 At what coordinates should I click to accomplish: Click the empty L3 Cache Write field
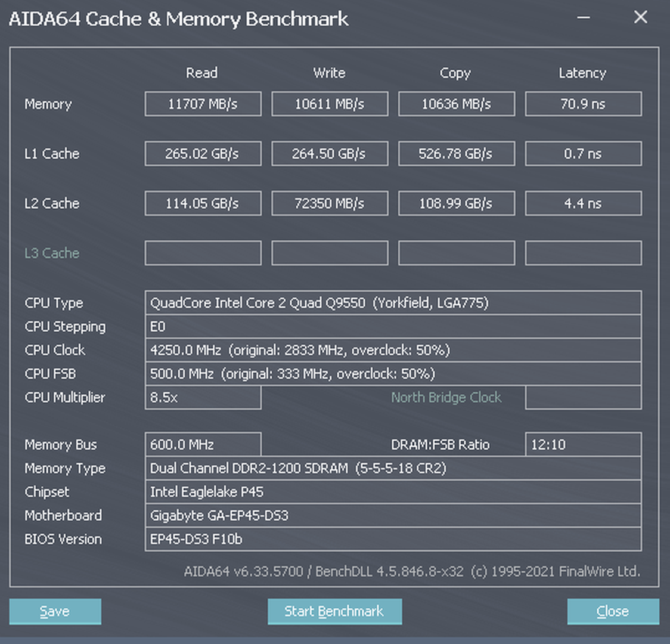pyautogui.click(x=330, y=253)
